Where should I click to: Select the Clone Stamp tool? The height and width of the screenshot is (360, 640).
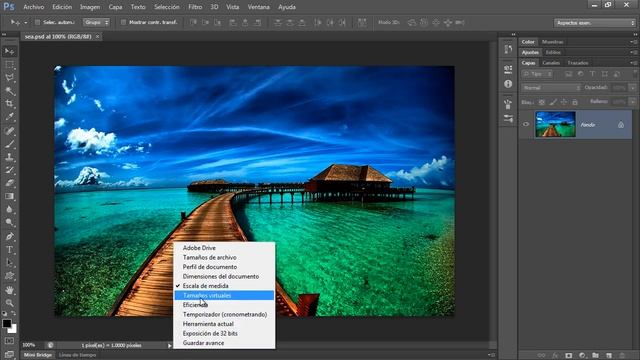click(9, 157)
